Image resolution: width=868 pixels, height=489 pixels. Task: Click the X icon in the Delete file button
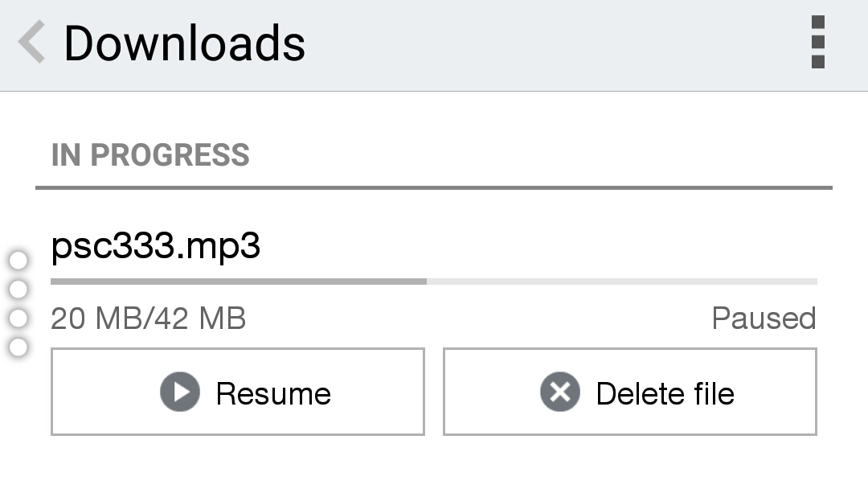click(x=560, y=392)
